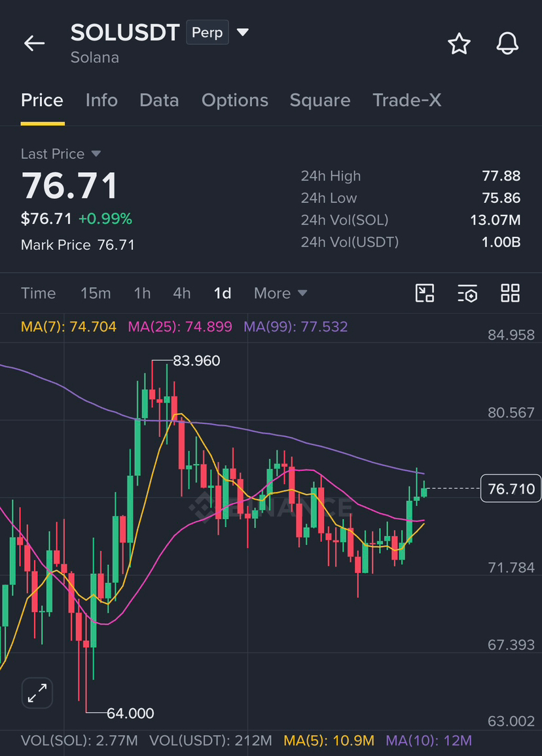Tap the large 76.71 last price
The image size is (542, 756).
pos(69,186)
